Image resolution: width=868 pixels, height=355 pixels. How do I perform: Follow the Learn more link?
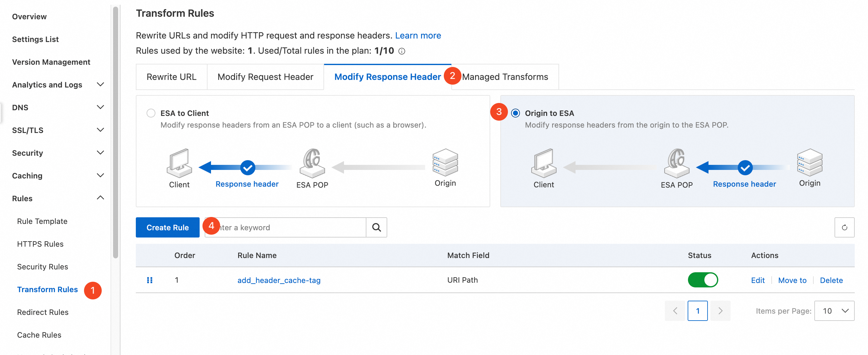[x=418, y=35]
